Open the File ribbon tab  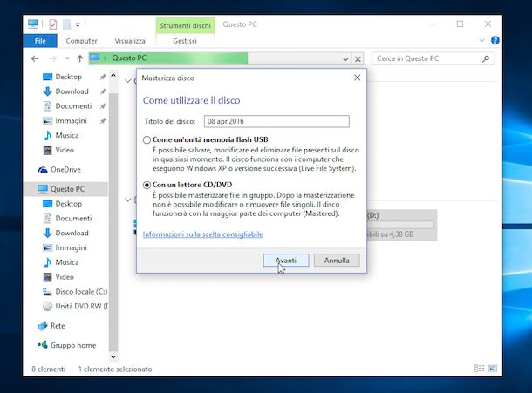(x=40, y=41)
